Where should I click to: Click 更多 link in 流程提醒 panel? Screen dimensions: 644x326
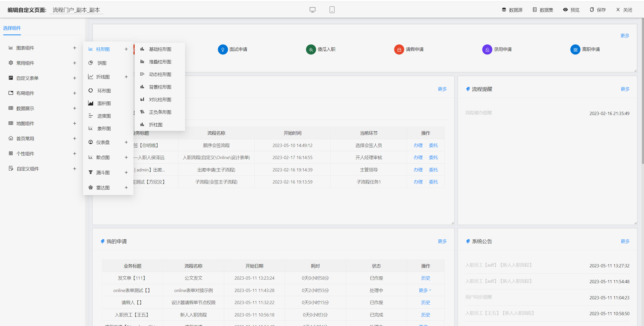click(x=625, y=89)
